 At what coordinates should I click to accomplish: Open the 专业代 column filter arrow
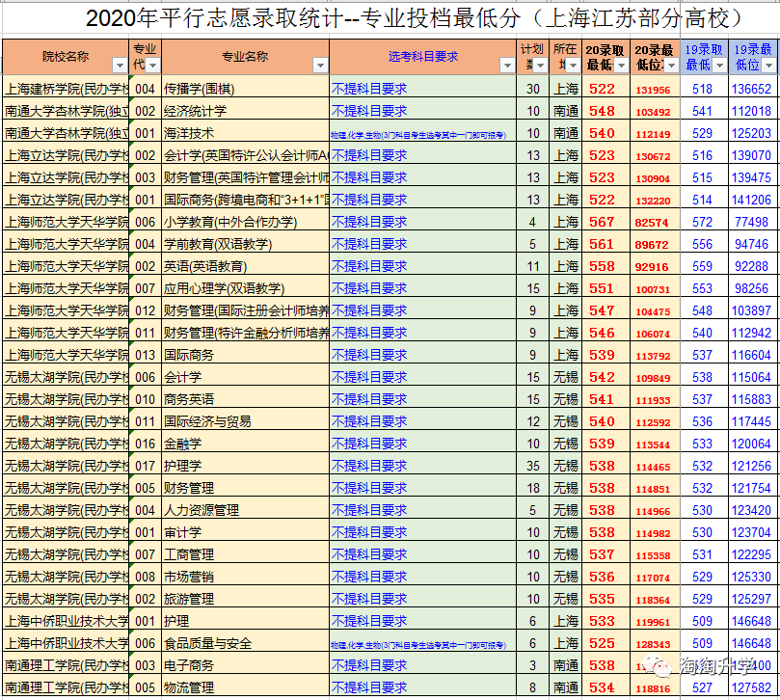click(x=151, y=66)
